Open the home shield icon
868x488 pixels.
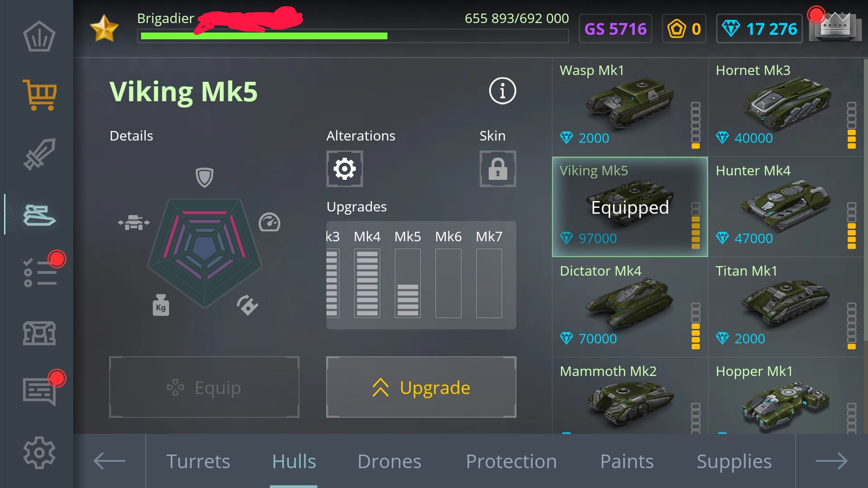pyautogui.click(x=39, y=36)
